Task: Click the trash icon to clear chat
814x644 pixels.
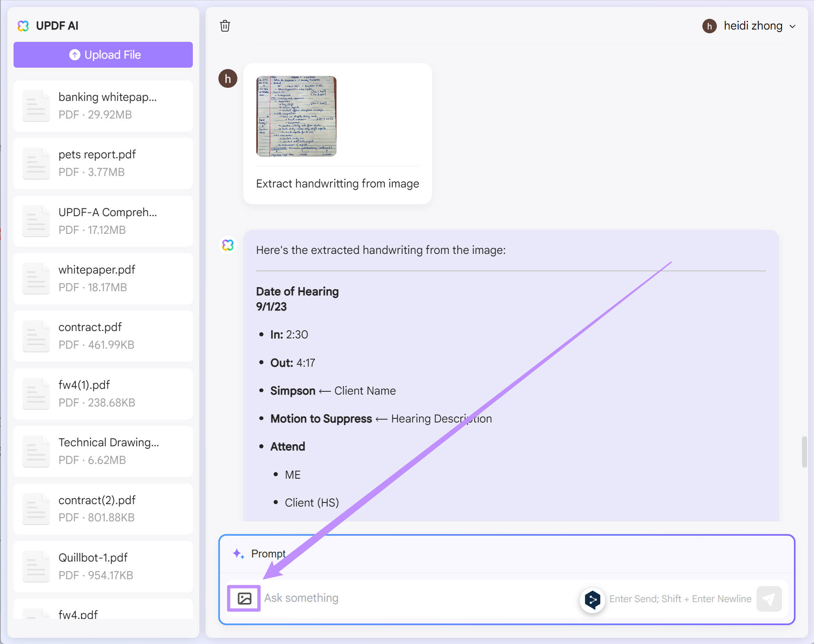Action: click(225, 26)
